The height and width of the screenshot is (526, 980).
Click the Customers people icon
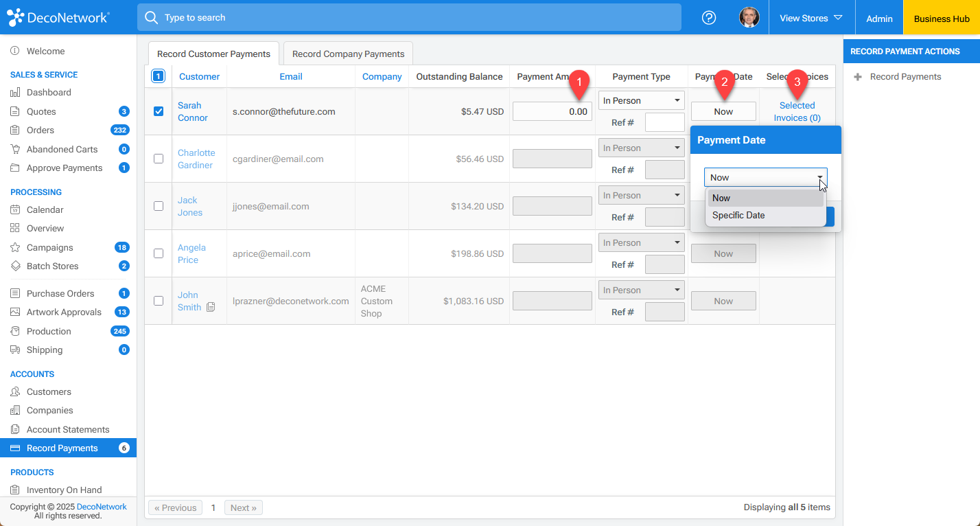[x=15, y=391]
